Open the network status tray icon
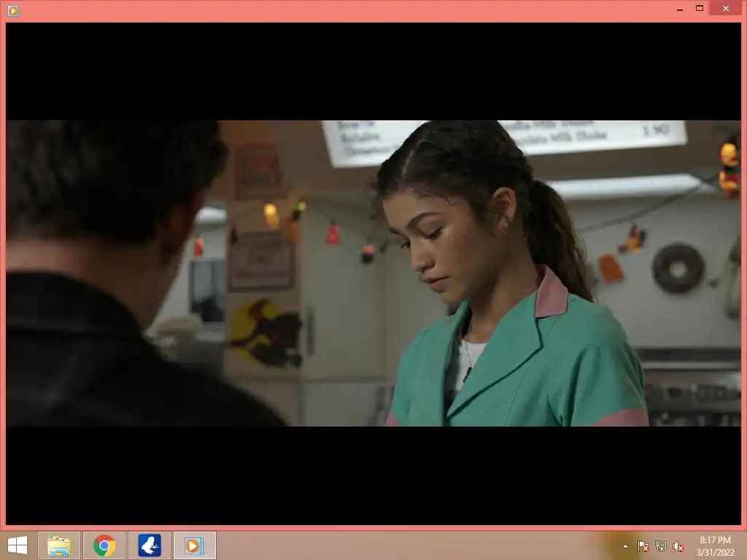This screenshot has width=747, height=560. pos(661,546)
